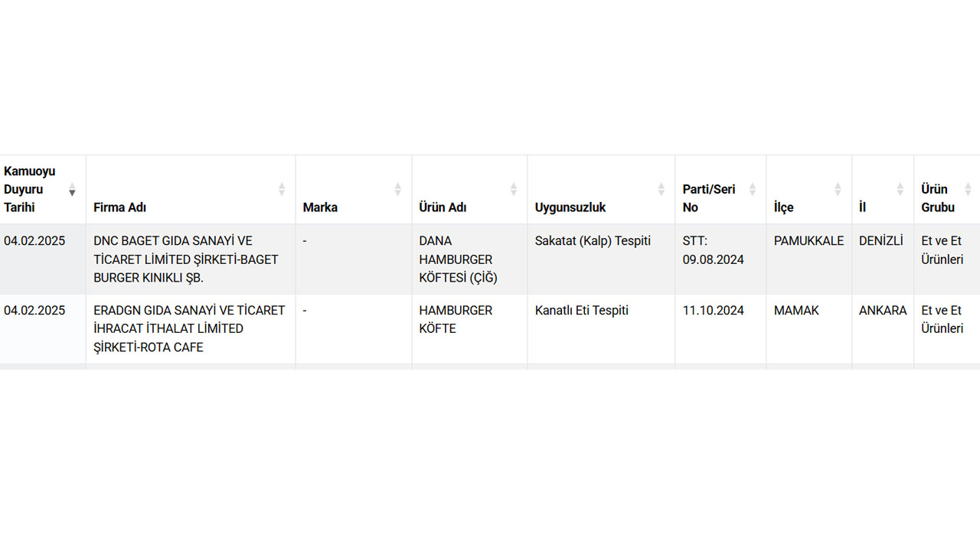Click DNC BAGET GIDA firm name cell
This screenshot has height=551, width=980.
click(186, 259)
